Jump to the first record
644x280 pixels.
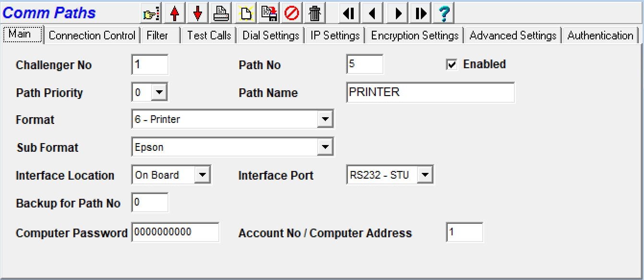click(348, 13)
